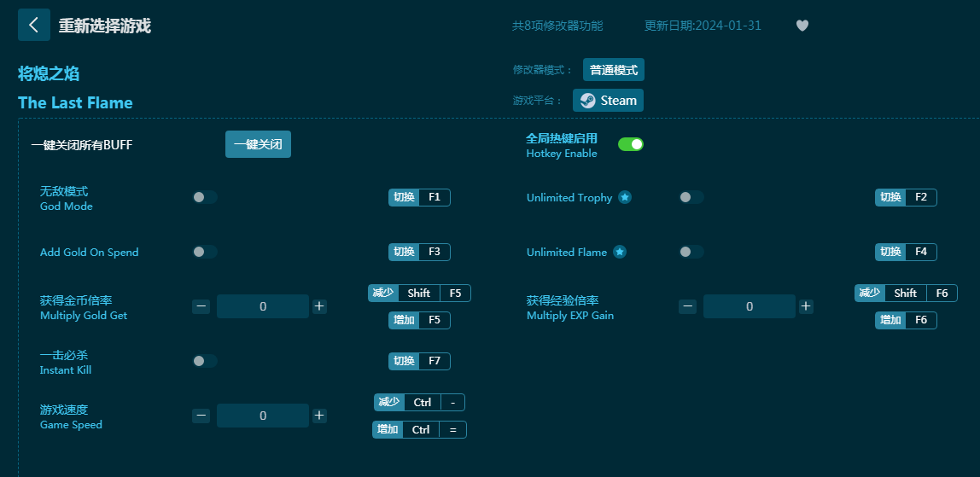Click the F1 hotkey button for God Mode
Screen dimensions: 980x477
tap(434, 197)
